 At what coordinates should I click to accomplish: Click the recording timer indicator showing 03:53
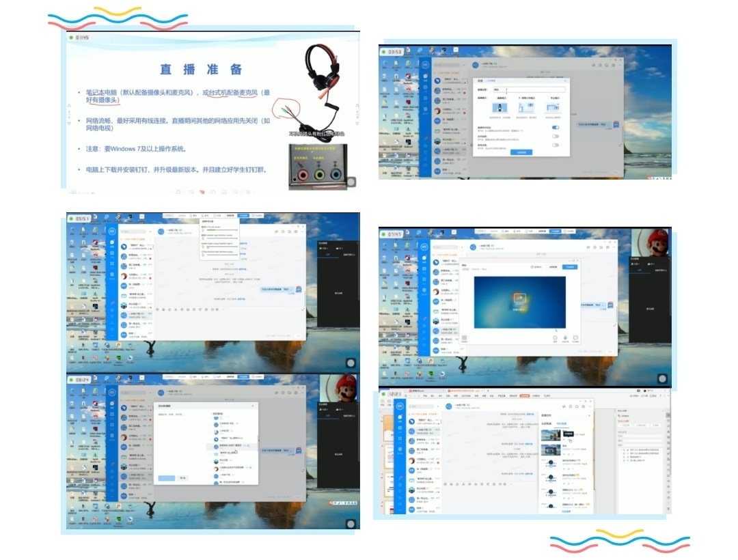[x=394, y=52]
